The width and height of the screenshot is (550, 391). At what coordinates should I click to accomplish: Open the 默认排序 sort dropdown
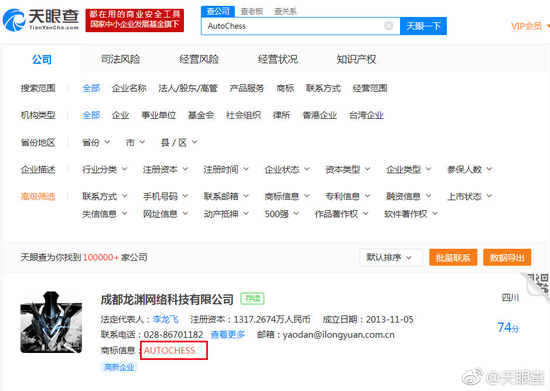(391, 258)
